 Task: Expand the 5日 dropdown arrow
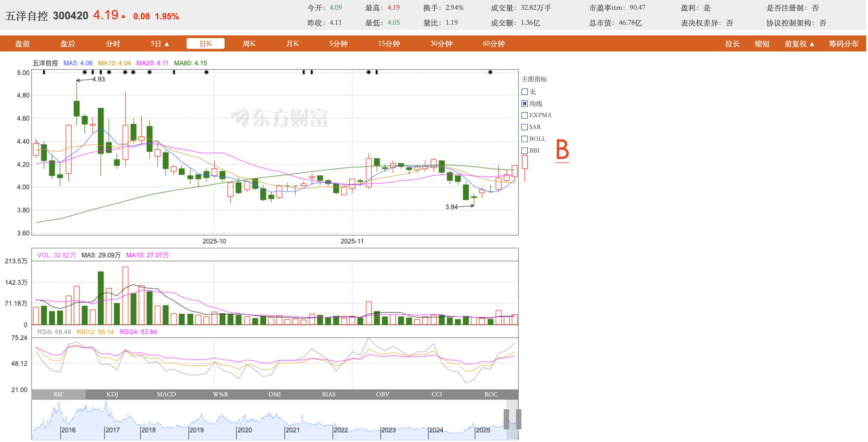click(167, 44)
